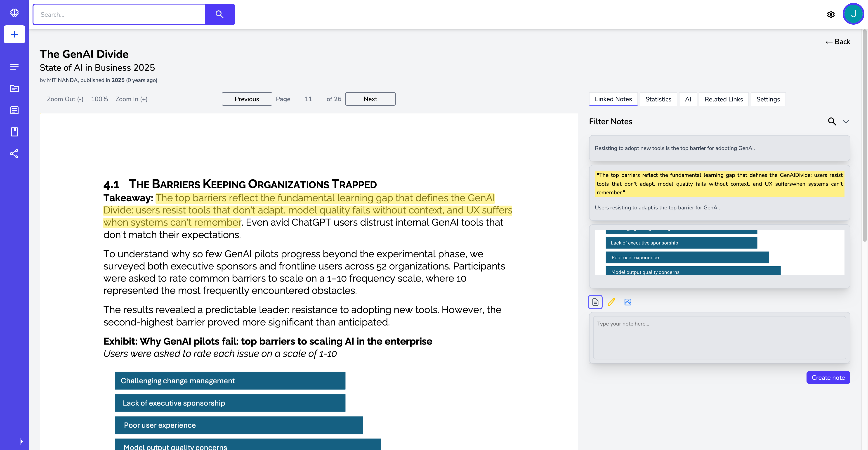Click the magnifier search submit button
The height and width of the screenshot is (450, 868).
[x=220, y=14]
